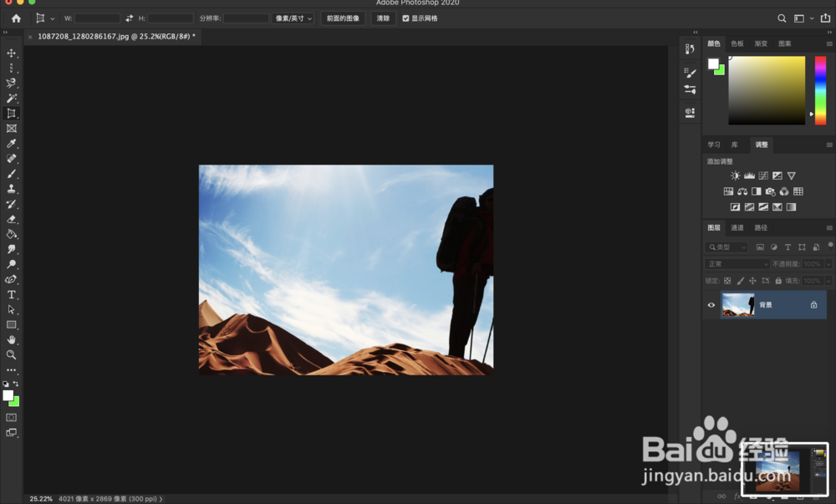836x504 pixels.
Task: Click the Share icon at top right
Action: [825, 18]
